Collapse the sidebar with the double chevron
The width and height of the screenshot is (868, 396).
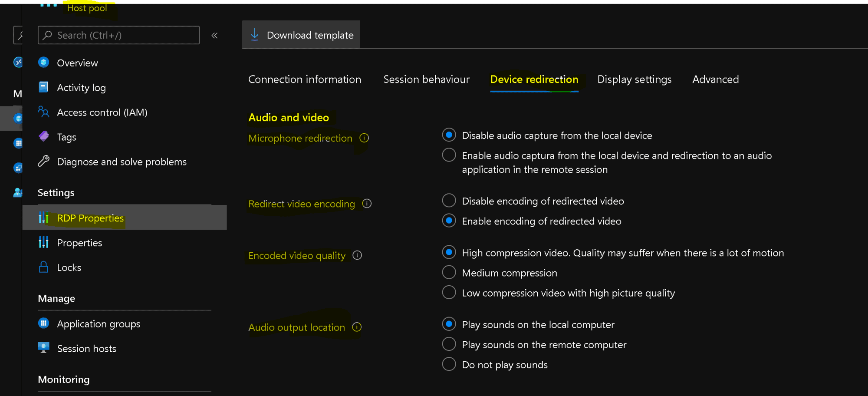coord(214,35)
